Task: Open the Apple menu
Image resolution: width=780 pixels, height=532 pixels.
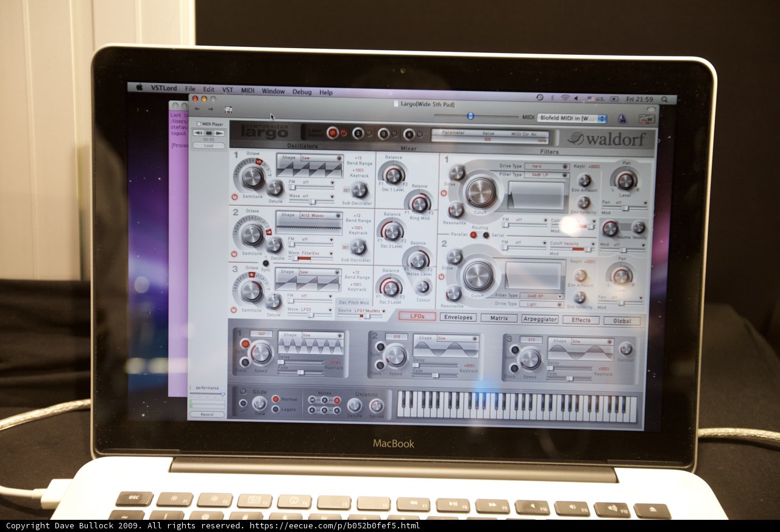Action: coord(139,87)
